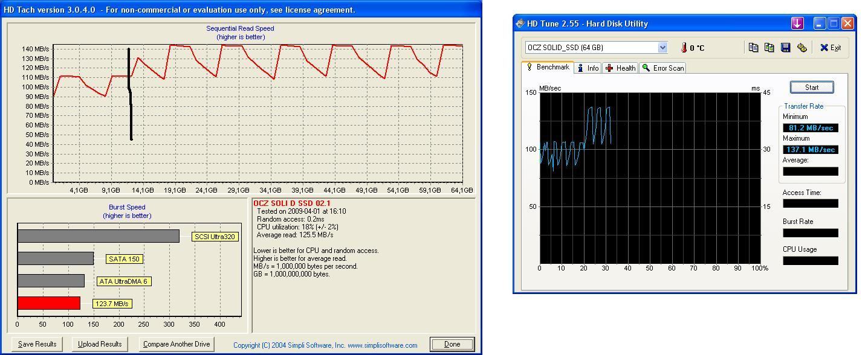Click the Done button in HD Tach
The image size is (868, 355).
pos(452,344)
